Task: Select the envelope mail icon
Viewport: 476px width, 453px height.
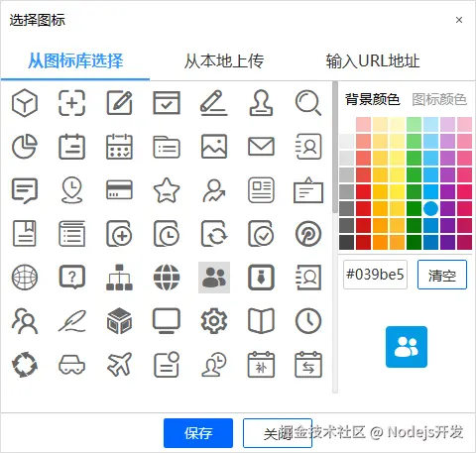Action: pos(261,147)
